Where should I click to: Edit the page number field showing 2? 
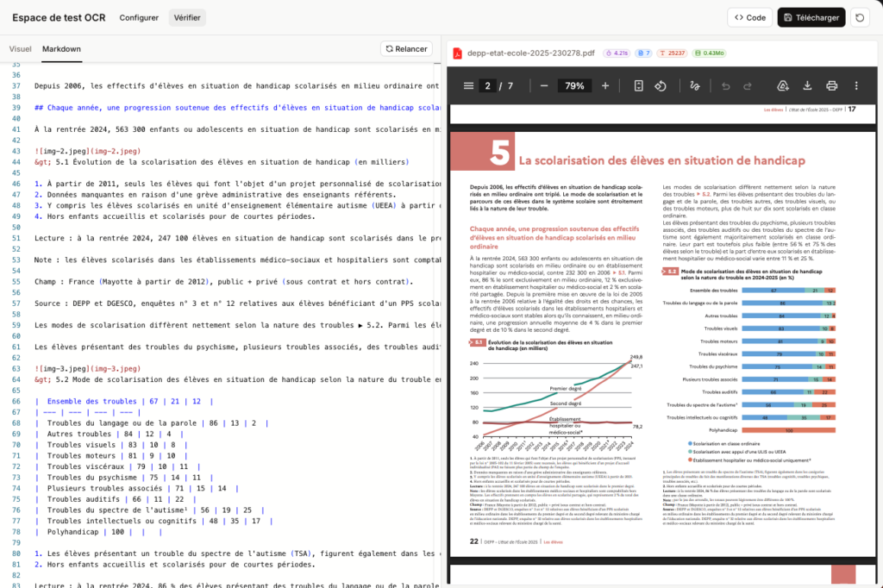coord(488,85)
